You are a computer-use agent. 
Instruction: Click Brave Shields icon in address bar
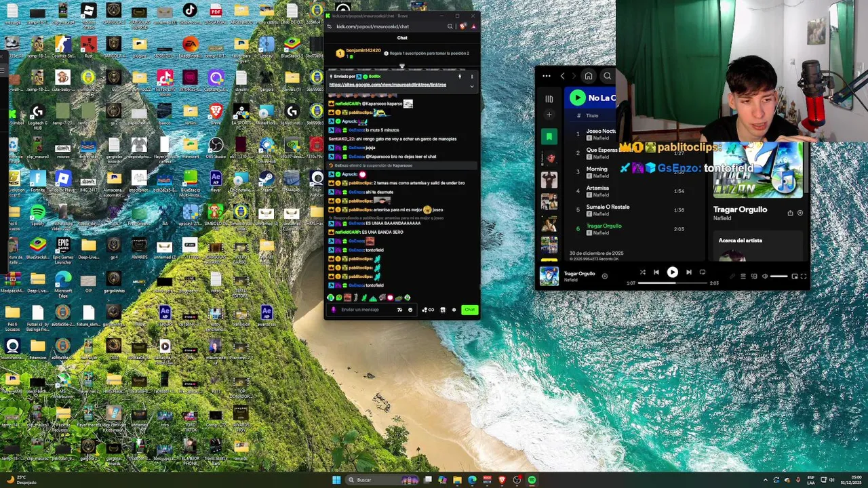(462, 26)
